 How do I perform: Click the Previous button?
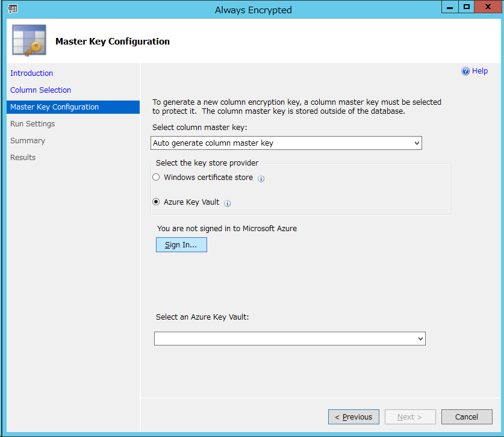click(x=353, y=417)
